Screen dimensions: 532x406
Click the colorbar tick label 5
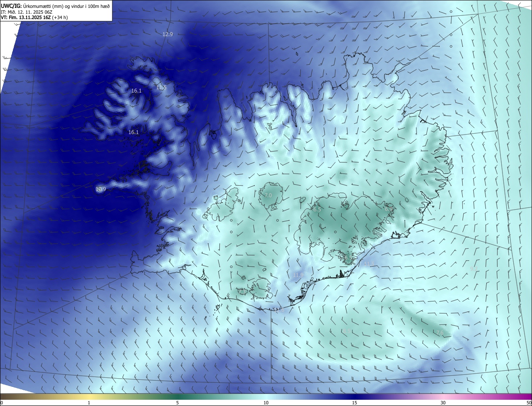pos(177,403)
